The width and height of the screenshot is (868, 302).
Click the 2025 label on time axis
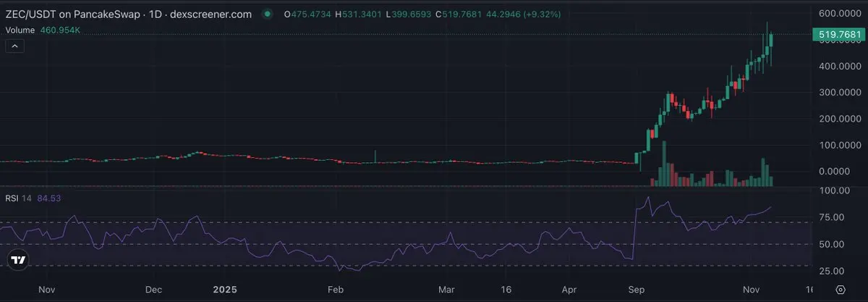click(x=226, y=289)
